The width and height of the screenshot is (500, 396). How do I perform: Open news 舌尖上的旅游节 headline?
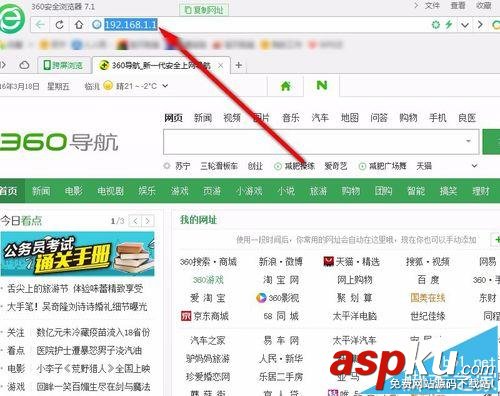[x=75, y=288]
